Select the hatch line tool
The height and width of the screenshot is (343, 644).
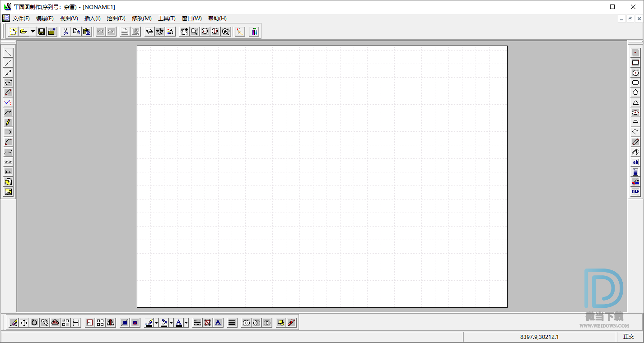[x=8, y=162]
